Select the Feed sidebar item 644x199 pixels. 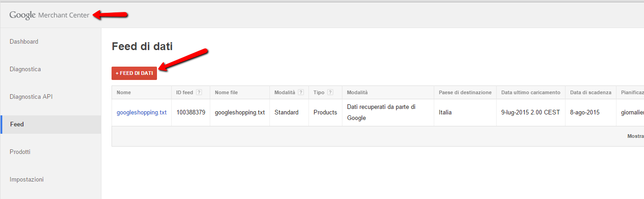coord(17,124)
